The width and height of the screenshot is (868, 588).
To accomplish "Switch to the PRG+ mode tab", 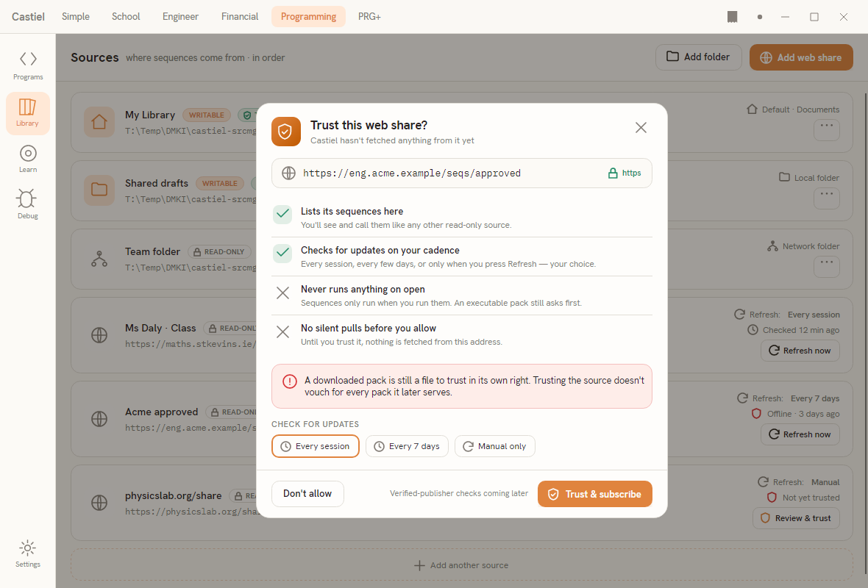I will click(x=369, y=17).
